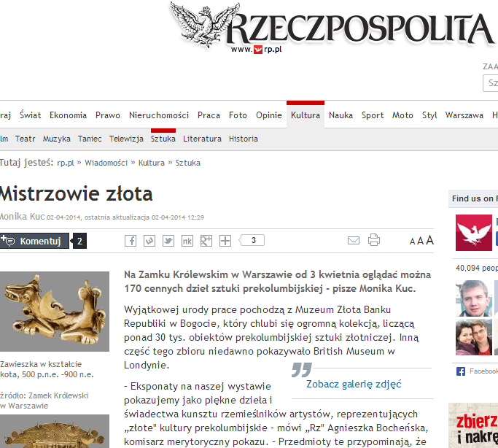This screenshot has width=498, height=448.
Task: Share article on Facebook icon
Action: click(x=131, y=241)
